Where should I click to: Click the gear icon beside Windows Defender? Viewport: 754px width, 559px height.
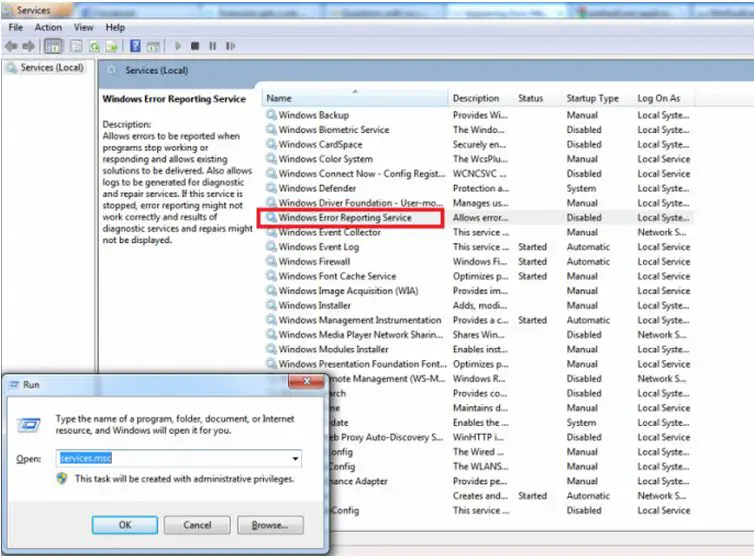pyautogui.click(x=271, y=188)
